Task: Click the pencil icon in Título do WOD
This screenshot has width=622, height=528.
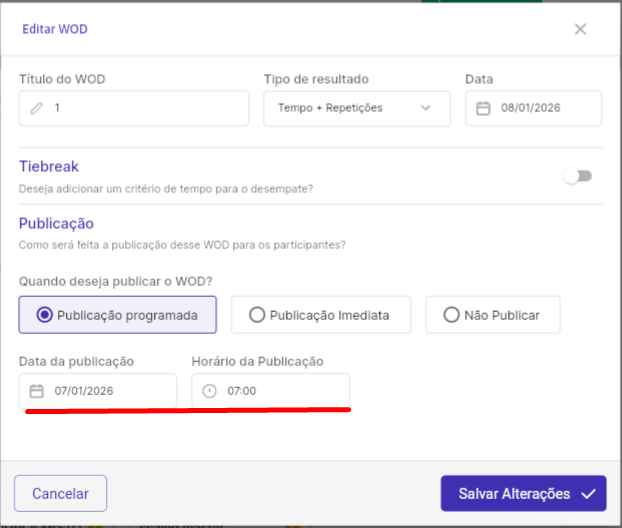Action: tap(36, 108)
